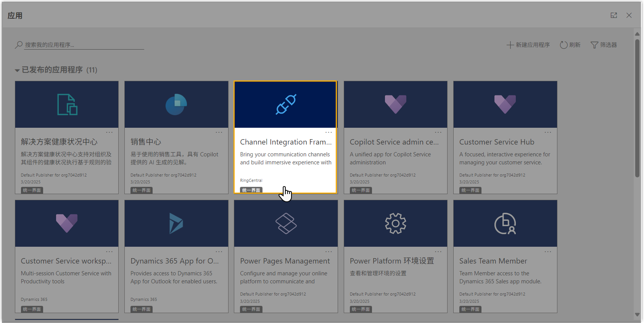The image size is (644, 323).
Task: Click the 销售中心 pie chart icon
Action: (176, 104)
